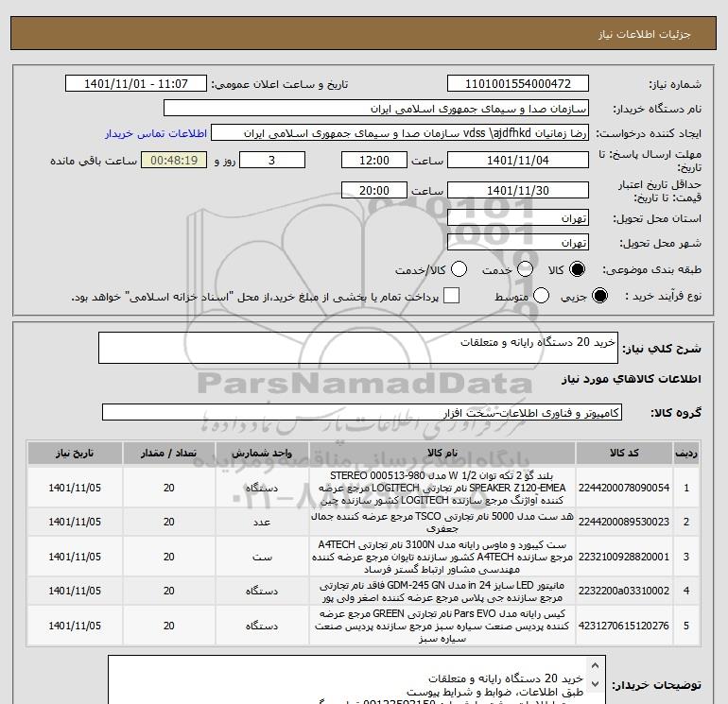The image size is (728, 704).
Task: Click the تعداد / مقدار column header
Action: point(169,453)
